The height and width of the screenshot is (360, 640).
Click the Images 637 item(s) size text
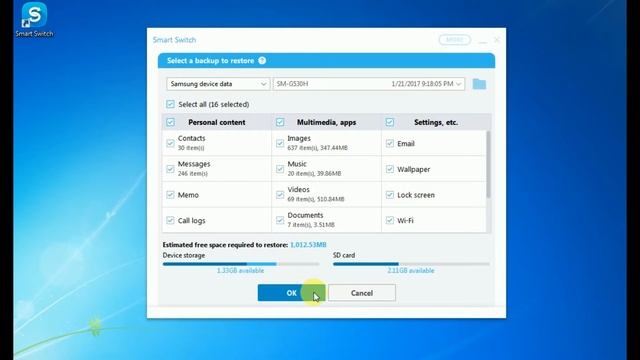(x=318, y=148)
